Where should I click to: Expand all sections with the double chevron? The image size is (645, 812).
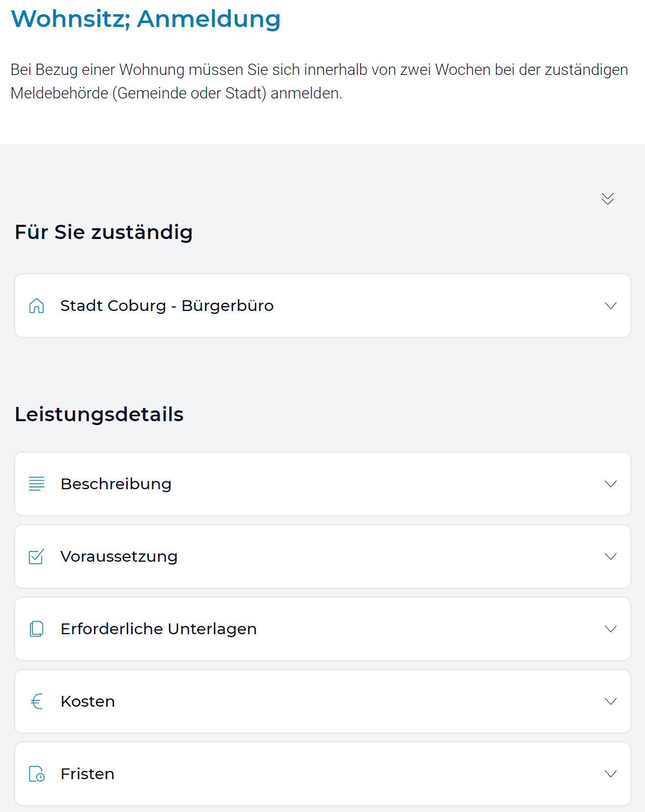[608, 198]
